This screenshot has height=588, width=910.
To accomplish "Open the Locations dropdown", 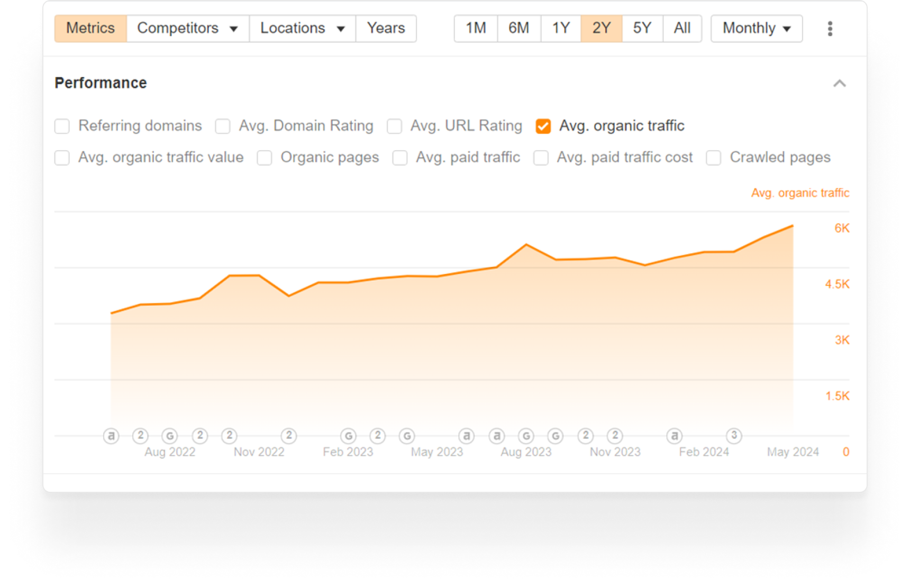I will click(303, 29).
